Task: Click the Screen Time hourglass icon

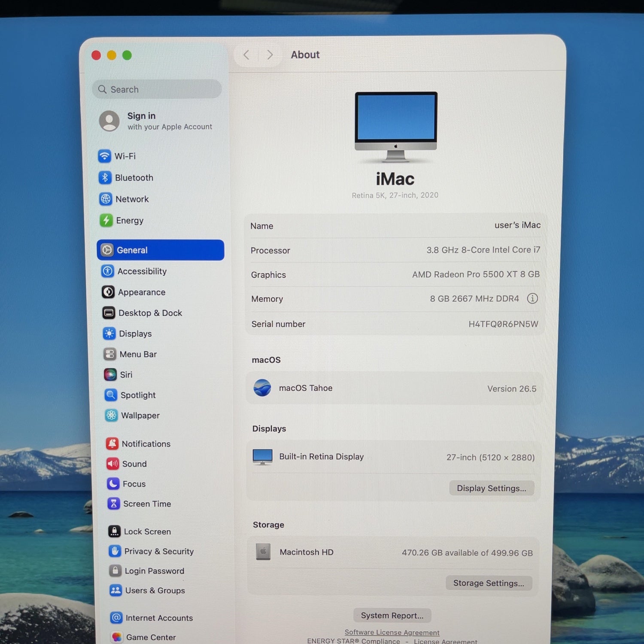Action: (114, 504)
